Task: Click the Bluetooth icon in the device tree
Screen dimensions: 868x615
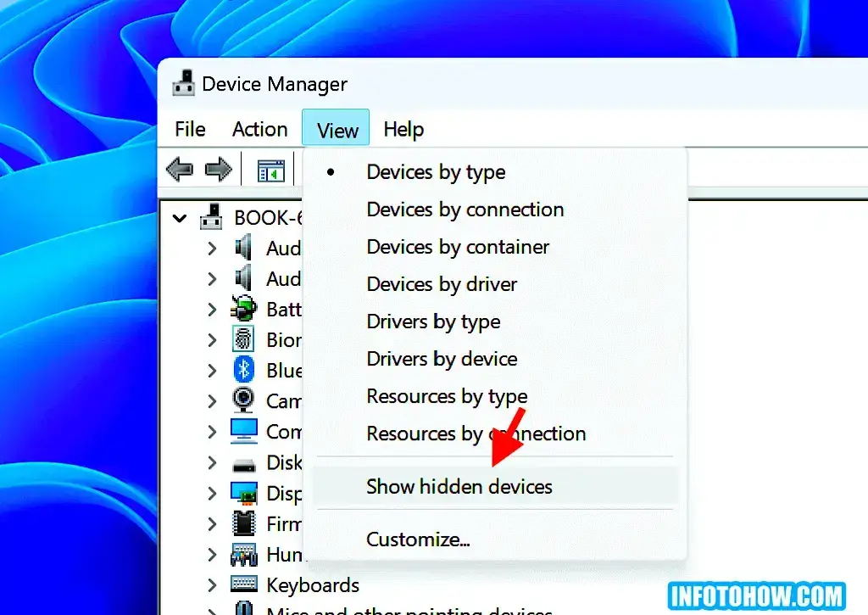Action: pyautogui.click(x=243, y=370)
